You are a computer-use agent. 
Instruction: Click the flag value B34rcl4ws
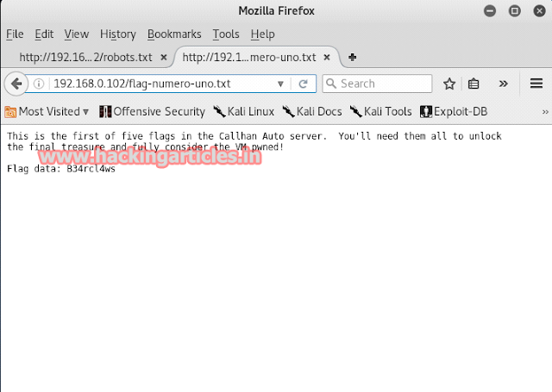(x=91, y=169)
